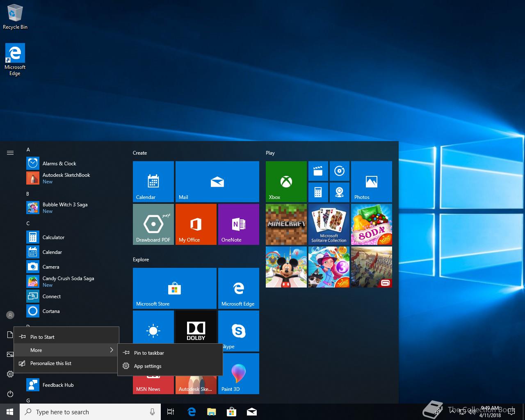Launch Edge from the taskbar
The width and height of the screenshot is (525, 420).
[x=191, y=412]
